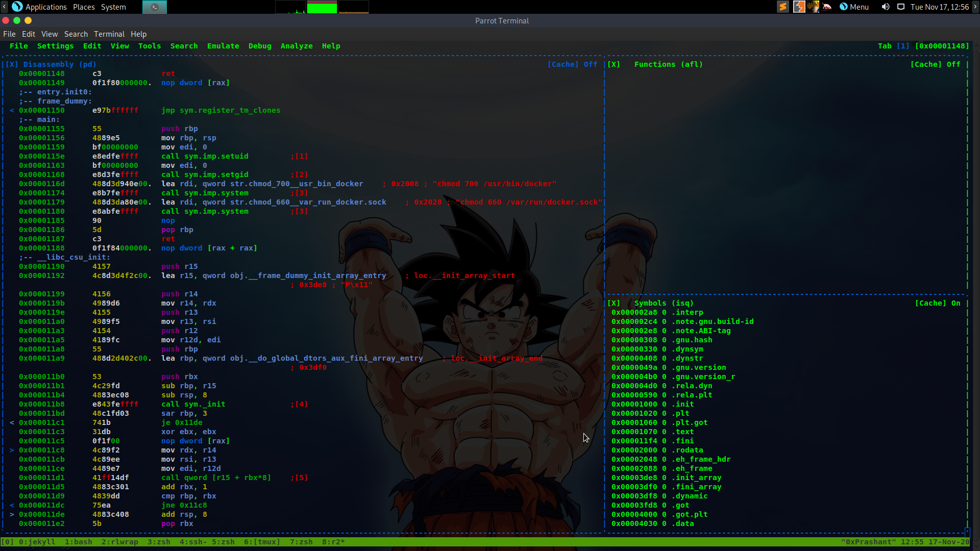
Task: Click the display screen tray icon
Action: 901,7
